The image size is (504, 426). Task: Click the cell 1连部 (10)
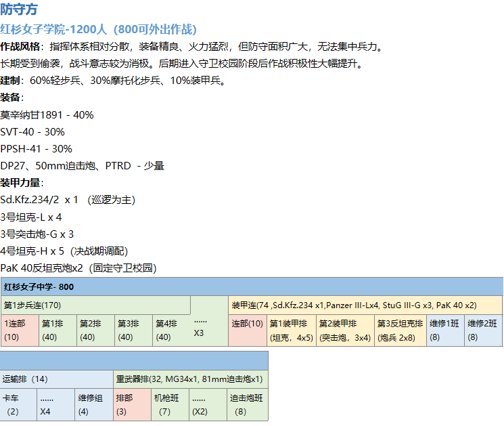20,331
